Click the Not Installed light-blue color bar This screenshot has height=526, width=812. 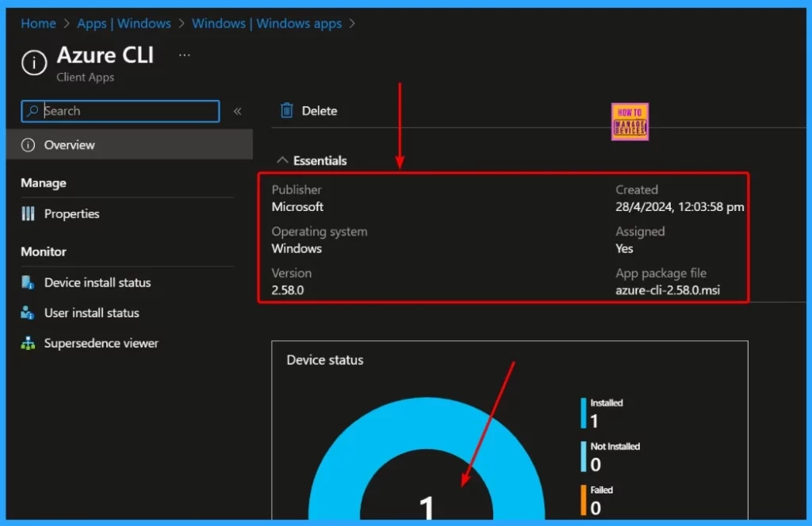pyautogui.click(x=584, y=456)
